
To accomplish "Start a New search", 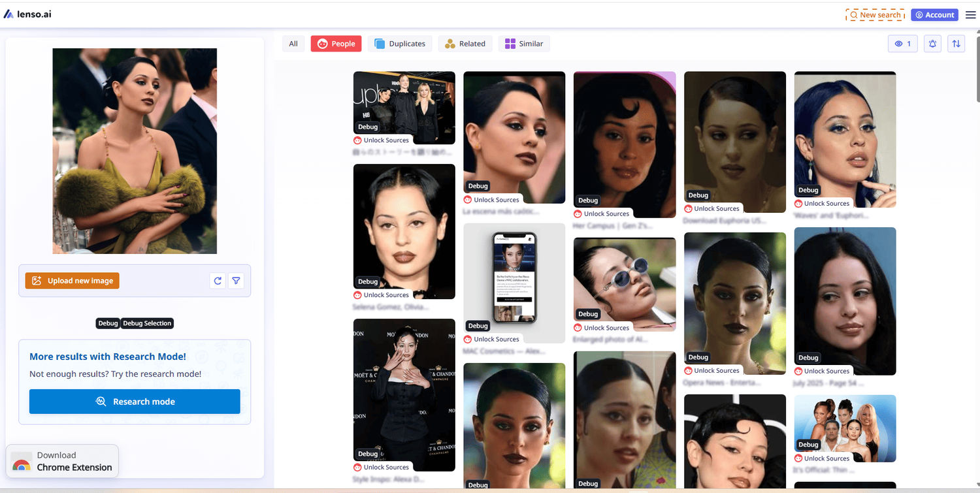I will pos(875,14).
